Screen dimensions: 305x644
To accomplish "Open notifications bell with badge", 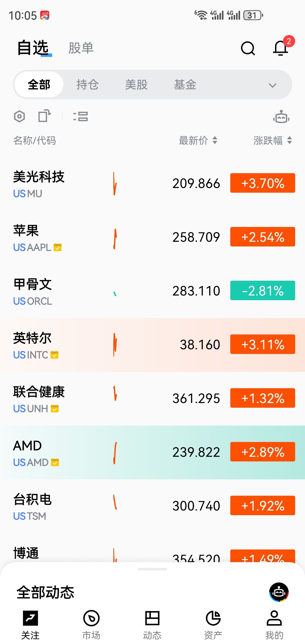I will [x=281, y=48].
